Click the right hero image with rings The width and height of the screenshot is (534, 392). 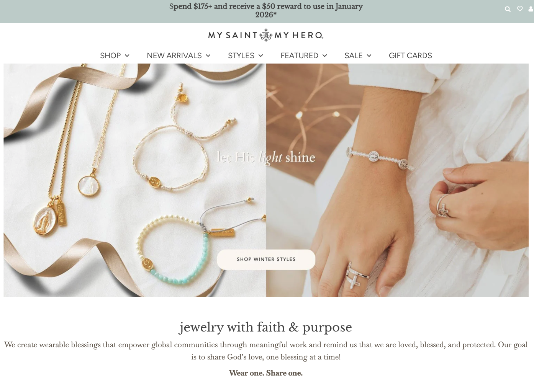397,180
